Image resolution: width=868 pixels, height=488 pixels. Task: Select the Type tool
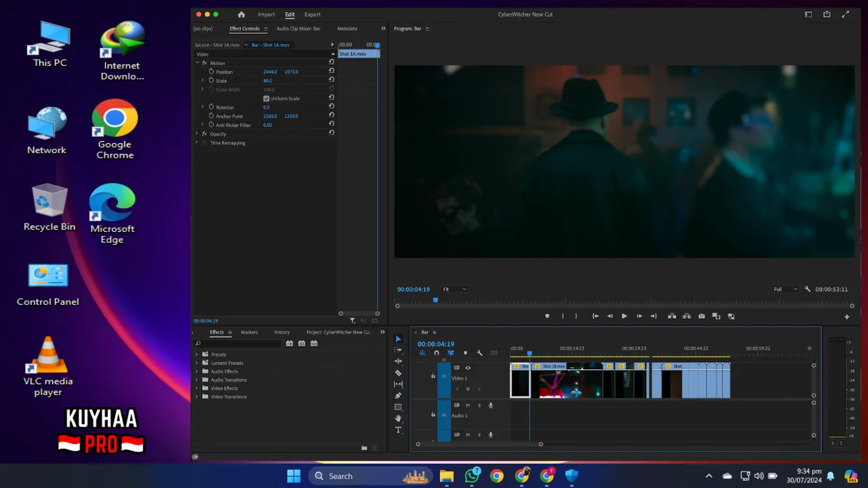pyautogui.click(x=398, y=430)
